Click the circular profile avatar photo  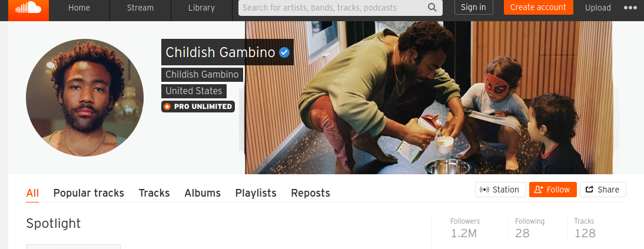point(85,98)
